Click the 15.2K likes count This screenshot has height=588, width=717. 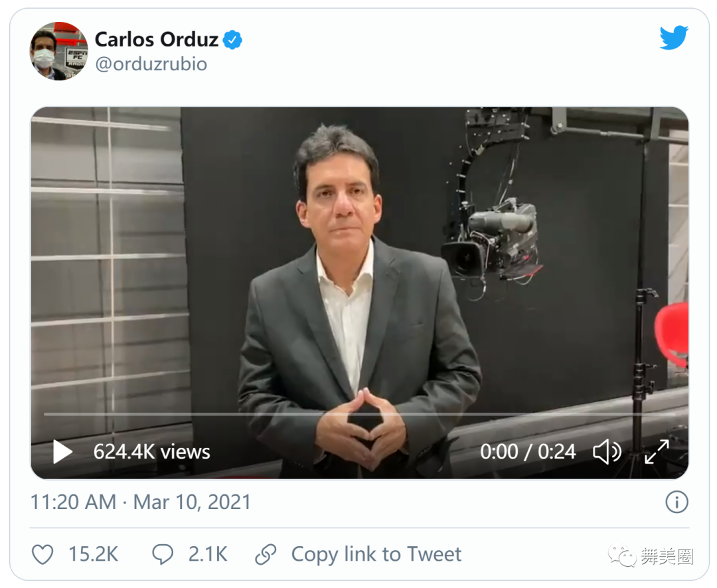(x=93, y=554)
